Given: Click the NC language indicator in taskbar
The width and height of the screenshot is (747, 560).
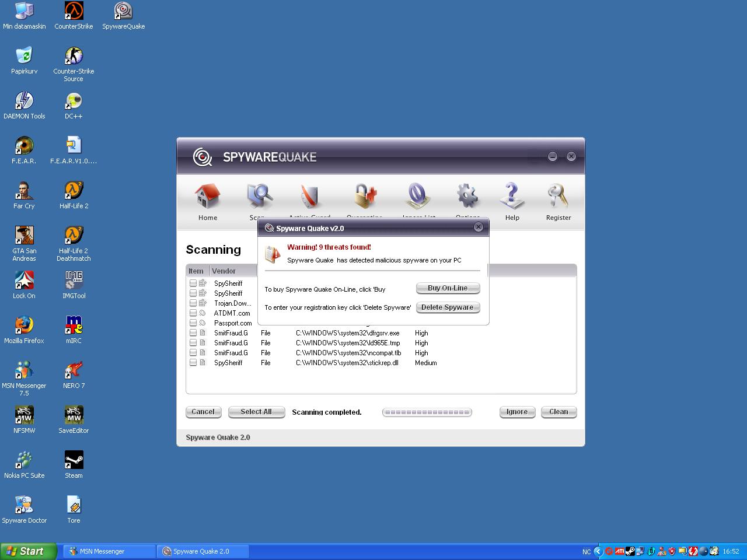Looking at the screenshot, I should point(587,552).
